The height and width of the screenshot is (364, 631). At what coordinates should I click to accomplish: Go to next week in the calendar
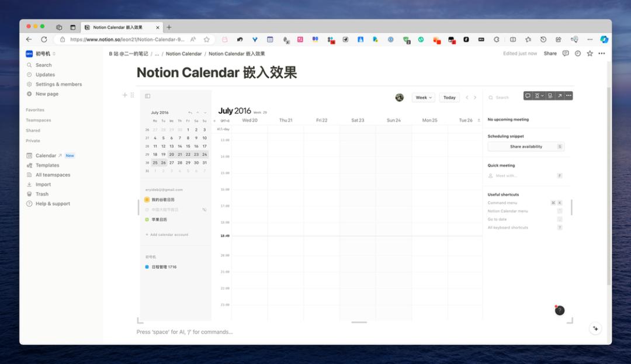(475, 98)
